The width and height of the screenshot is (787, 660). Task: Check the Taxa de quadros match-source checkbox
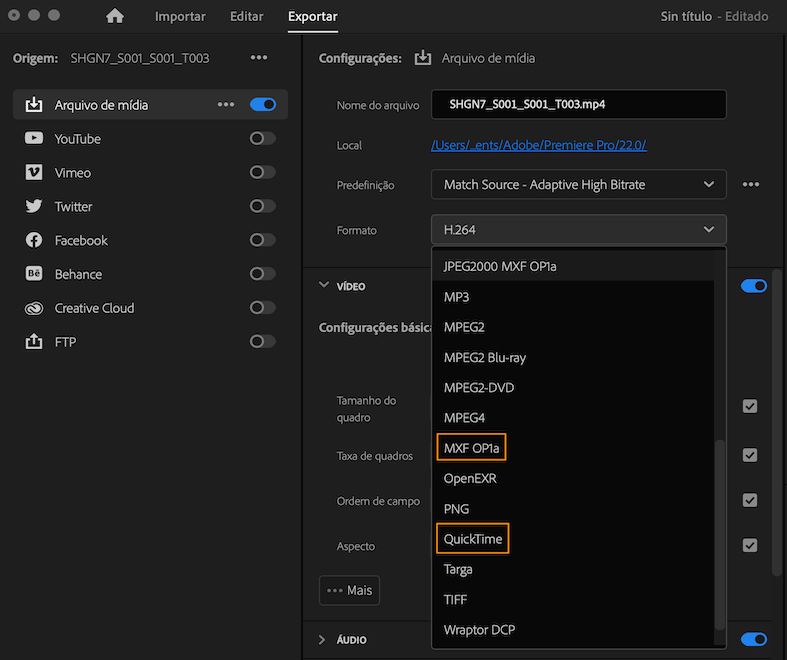(x=749, y=455)
